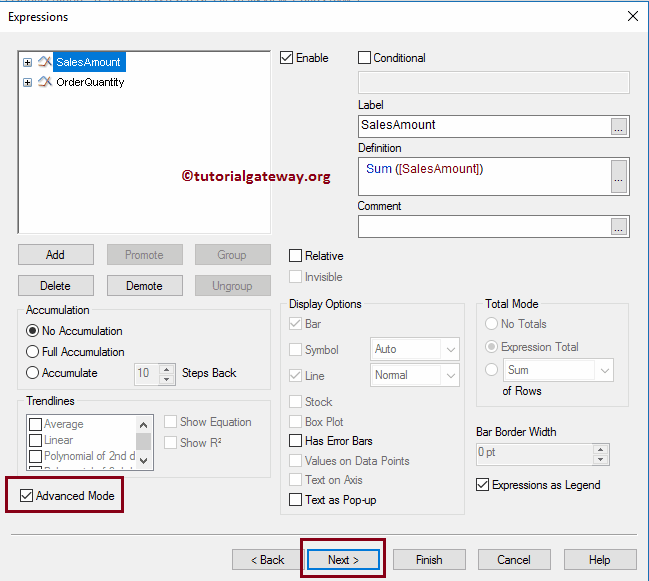Toggle the Bar display option
The image size is (649, 581).
296,324
